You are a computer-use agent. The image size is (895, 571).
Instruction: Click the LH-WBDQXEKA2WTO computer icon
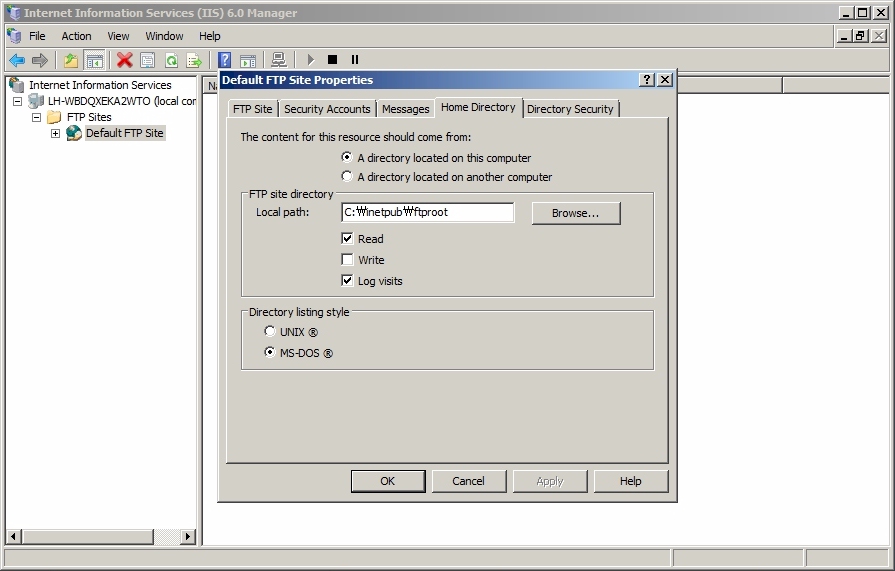[x=36, y=101]
